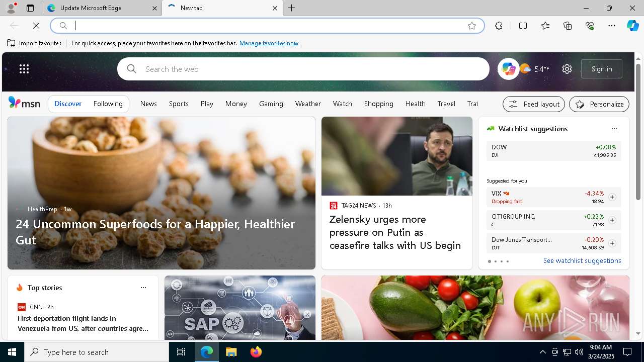Image resolution: width=644 pixels, height=362 pixels.
Task: Click See watchlist suggestions link
Action: [582, 260]
